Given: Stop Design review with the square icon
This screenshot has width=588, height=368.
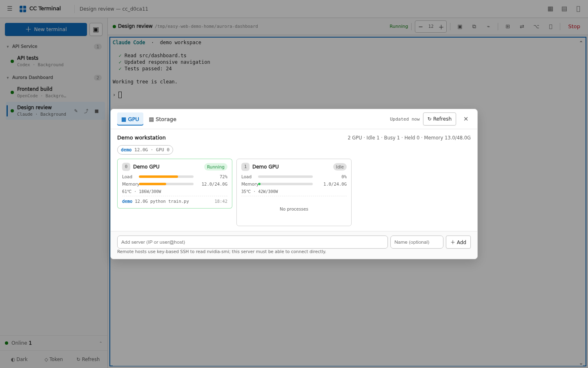Looking at the screenshot, I should click(x=97, y=111).
